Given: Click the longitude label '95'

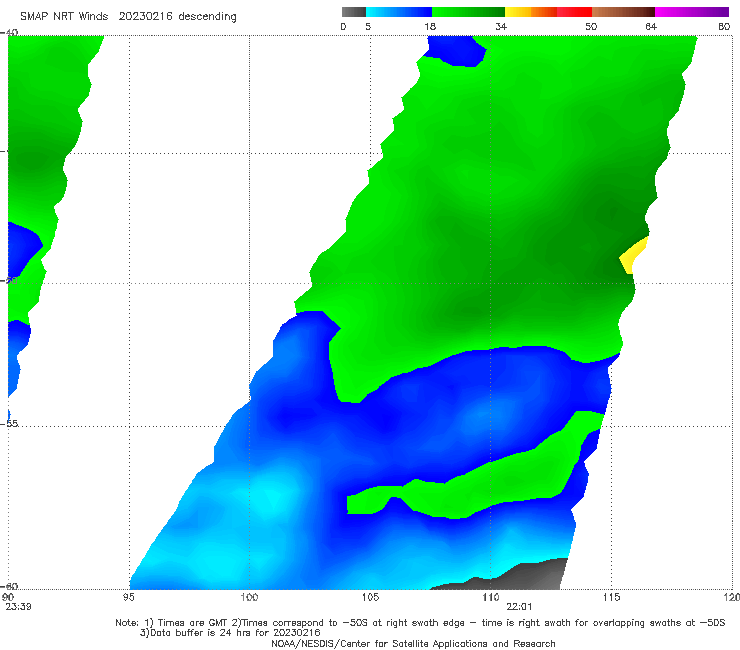Looking at the screenshot, I should click(128, 597).
